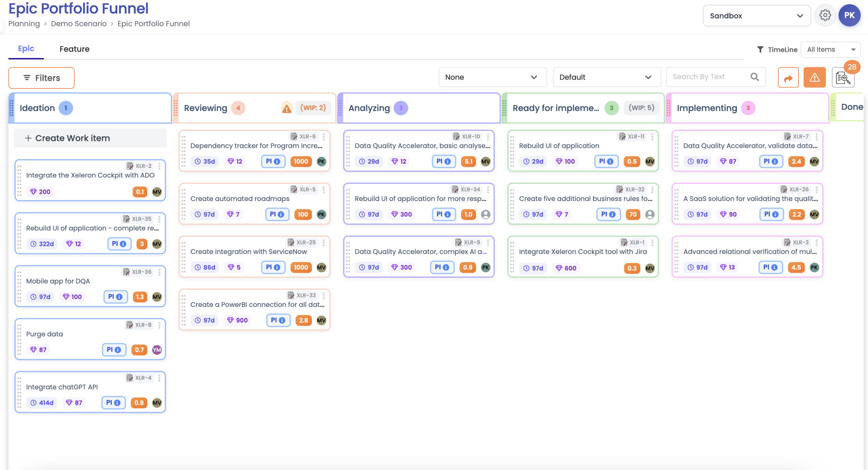Click PI info icon on XLR-10 card

pyautogui.click(x=448, y=161)
